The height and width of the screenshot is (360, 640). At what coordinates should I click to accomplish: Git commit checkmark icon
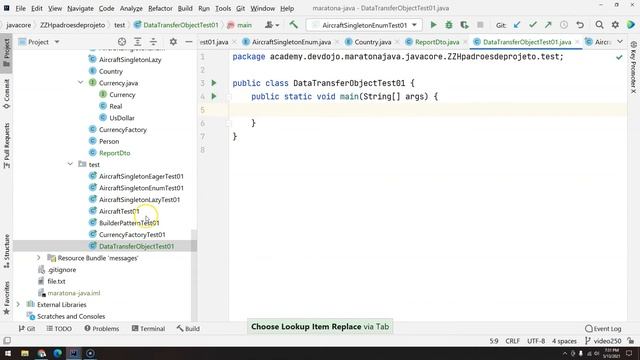533,25
